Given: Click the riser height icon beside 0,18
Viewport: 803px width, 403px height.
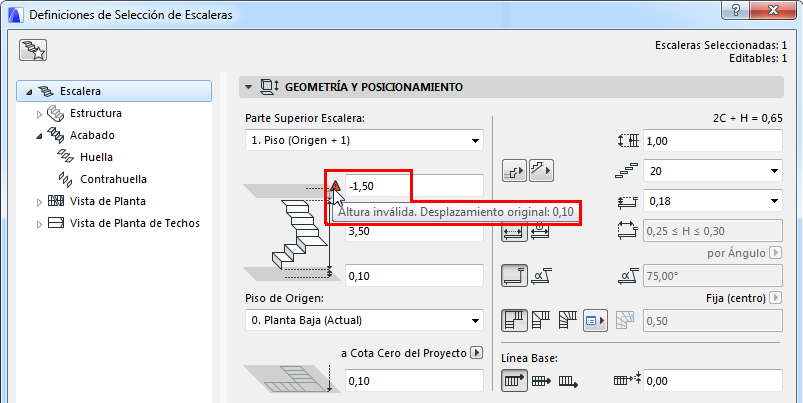Looking at the screenshot, I should [628, 201].
